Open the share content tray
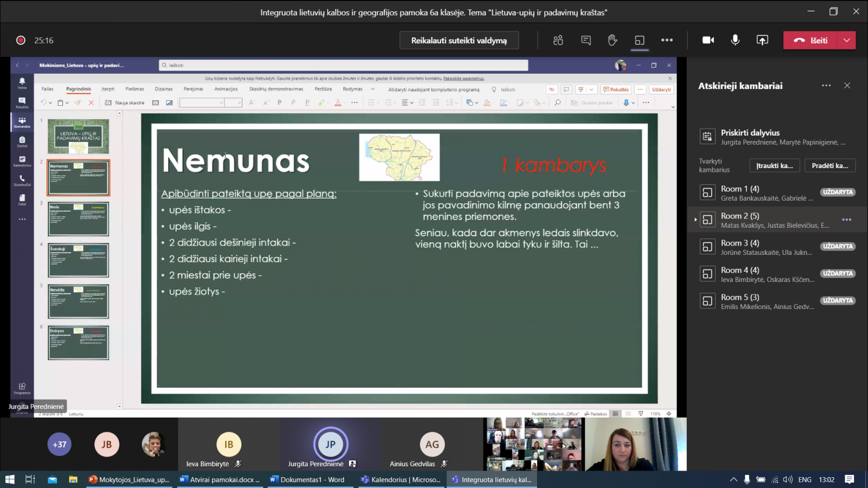 coord(762,40)
